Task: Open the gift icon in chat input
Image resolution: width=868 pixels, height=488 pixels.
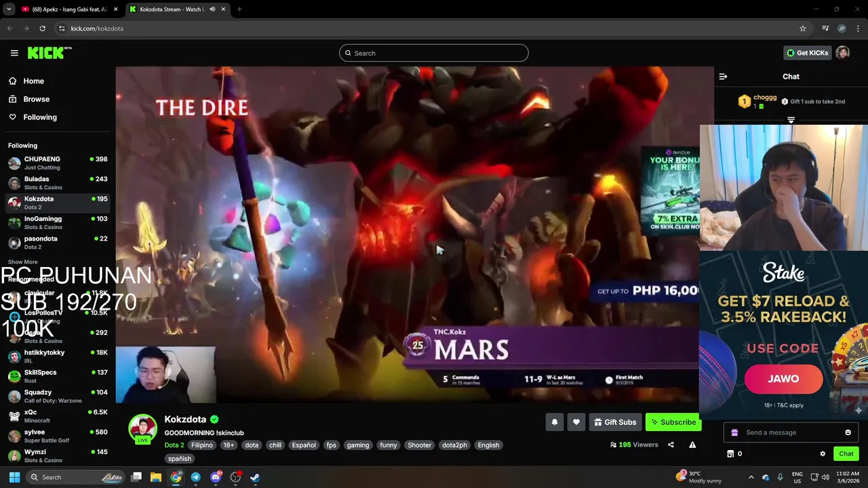Action: [x=734, y=432]
